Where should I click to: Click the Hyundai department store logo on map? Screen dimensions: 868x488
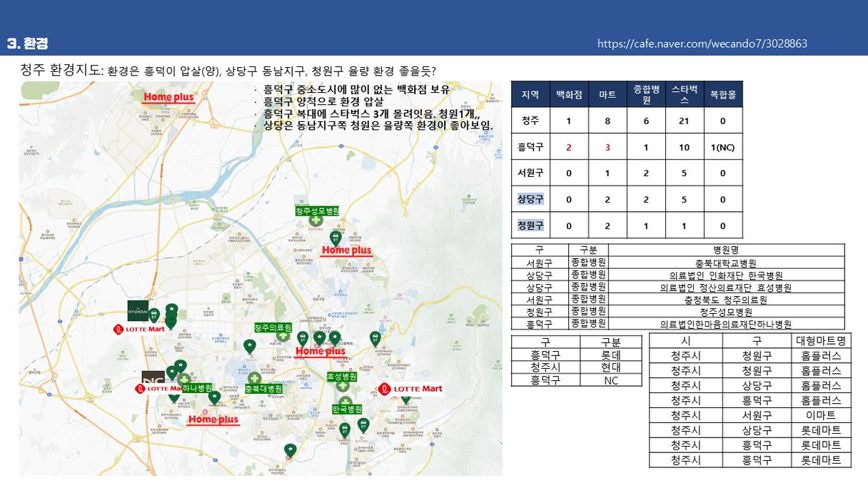coord(138,311)
